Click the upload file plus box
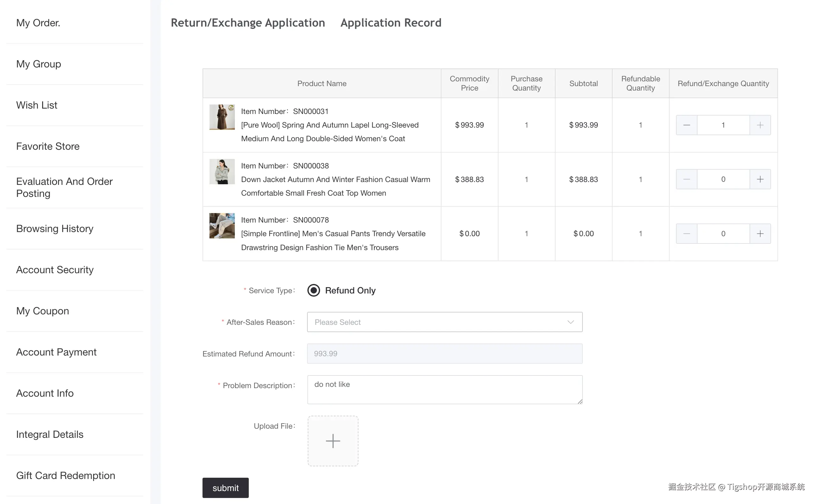The width and height of the screenshot is (817, 504). point(333,441)
